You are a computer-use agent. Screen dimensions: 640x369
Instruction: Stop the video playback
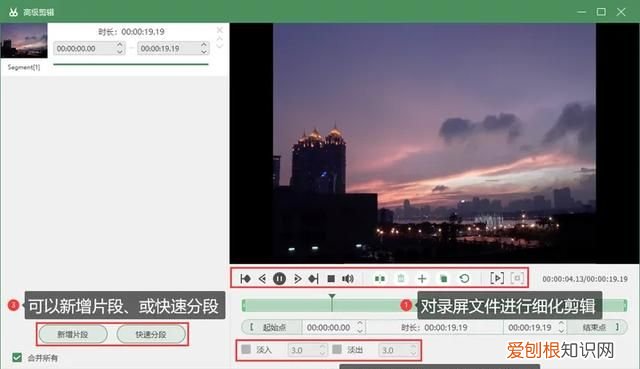click(x=331, y=279)
